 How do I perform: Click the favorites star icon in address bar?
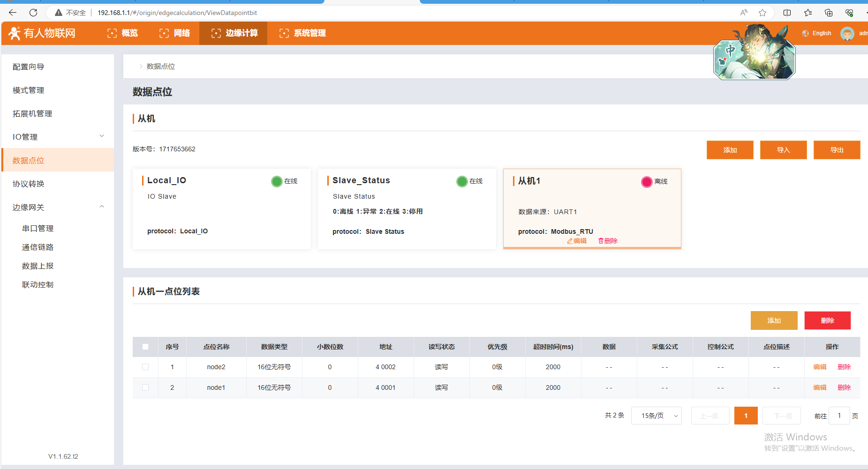762,13
